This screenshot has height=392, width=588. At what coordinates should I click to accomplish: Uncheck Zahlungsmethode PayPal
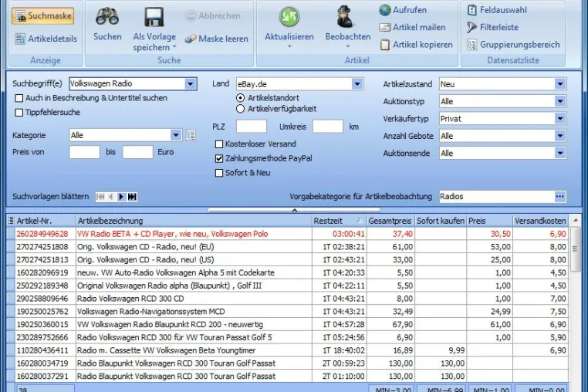click(x=219, y=159)
